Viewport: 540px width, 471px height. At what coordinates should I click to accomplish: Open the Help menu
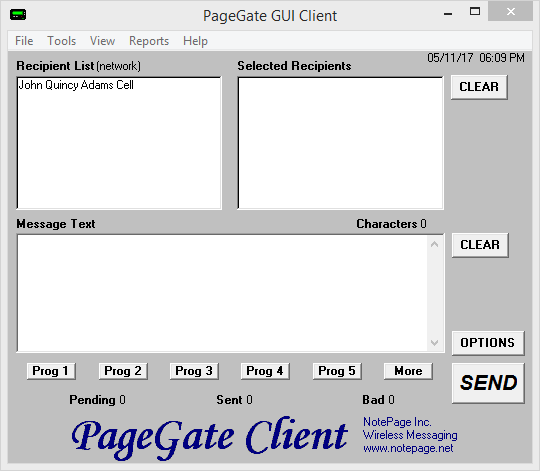(x=195, y=41)
